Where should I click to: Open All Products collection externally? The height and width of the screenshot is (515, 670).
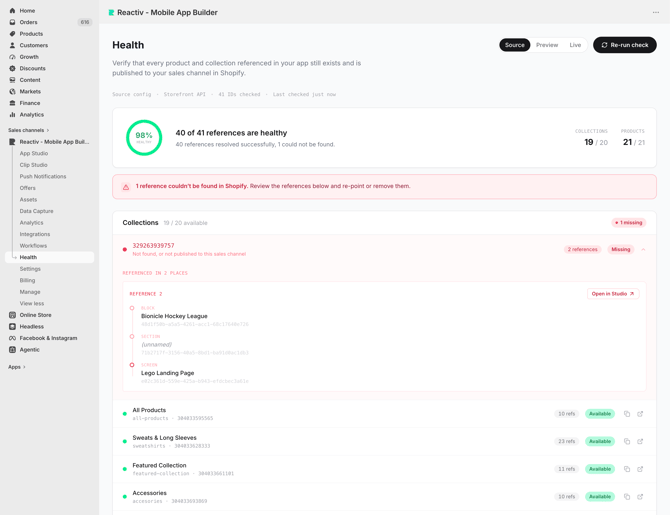pos(640,414)
